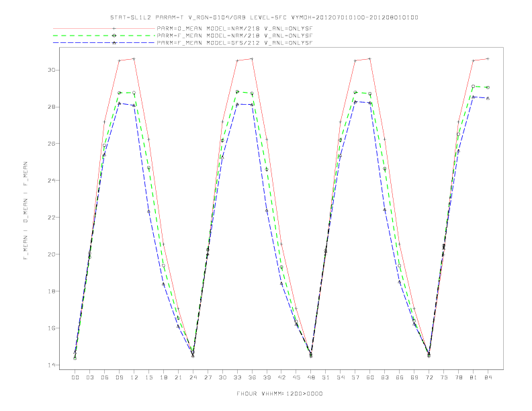Click green circle data point at hour 84
532x411 pixels.
(488, 87)
